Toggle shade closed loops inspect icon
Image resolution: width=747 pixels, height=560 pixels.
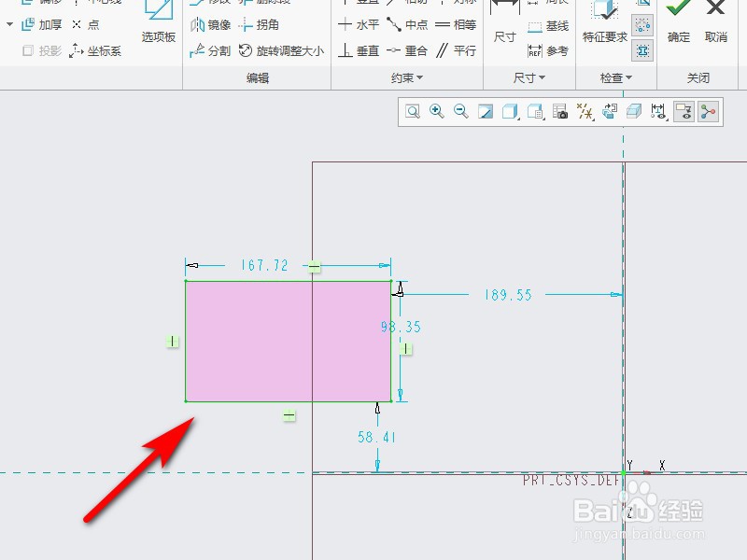pyautogui.click(x=642, y=50)
